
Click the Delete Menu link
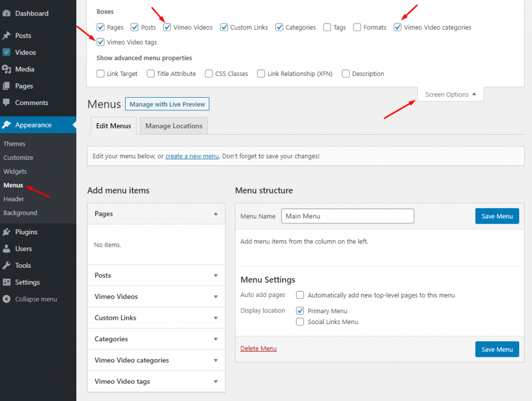tap(259, 348)
